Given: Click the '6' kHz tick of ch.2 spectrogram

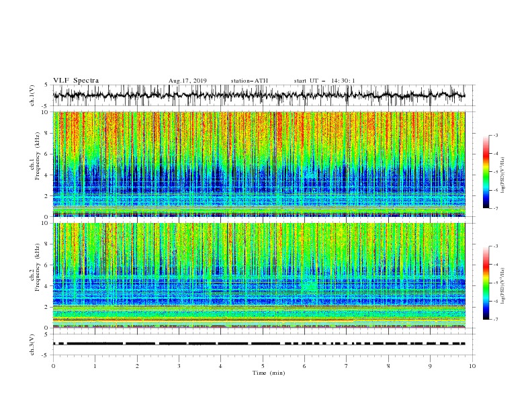Looking at the screenshot, I should (x=48, y=265).
